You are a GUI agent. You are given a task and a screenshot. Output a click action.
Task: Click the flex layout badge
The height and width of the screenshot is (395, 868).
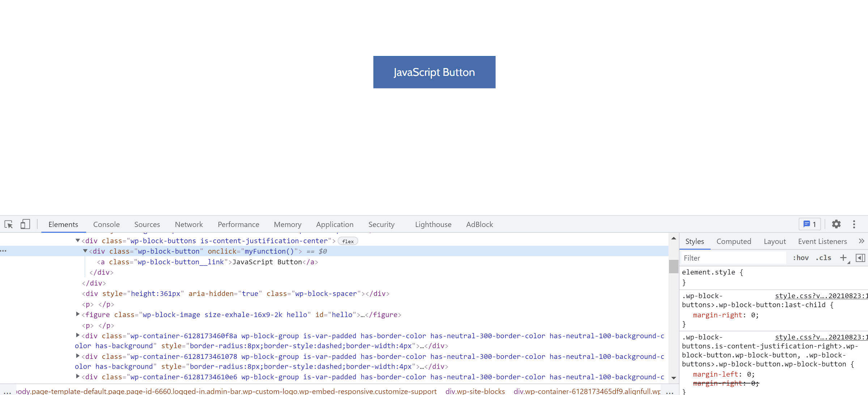(x=348, y=241)
